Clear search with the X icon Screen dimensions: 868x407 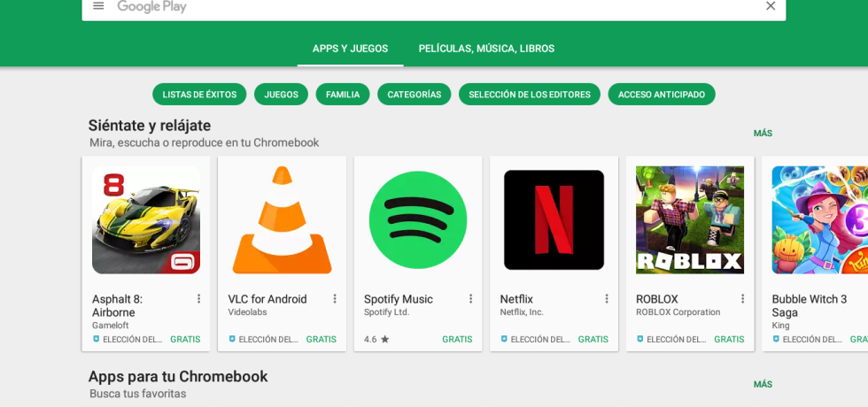[770, 6]
